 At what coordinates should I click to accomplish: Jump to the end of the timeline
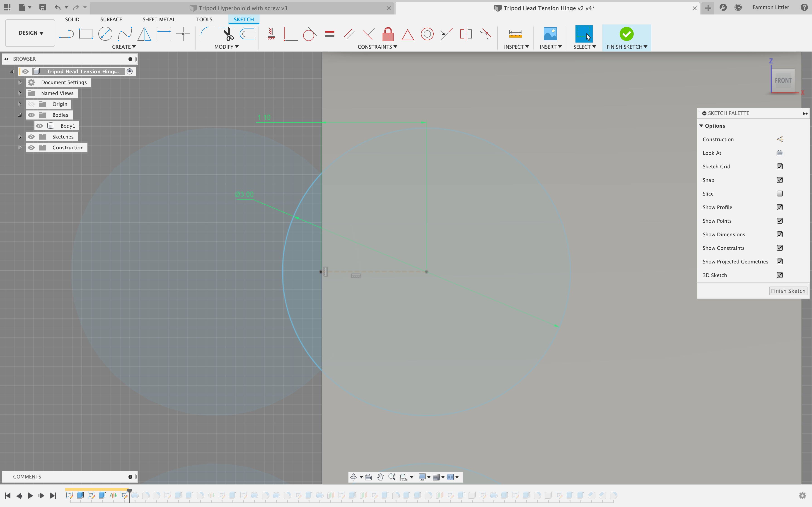(x=53, y=495)
